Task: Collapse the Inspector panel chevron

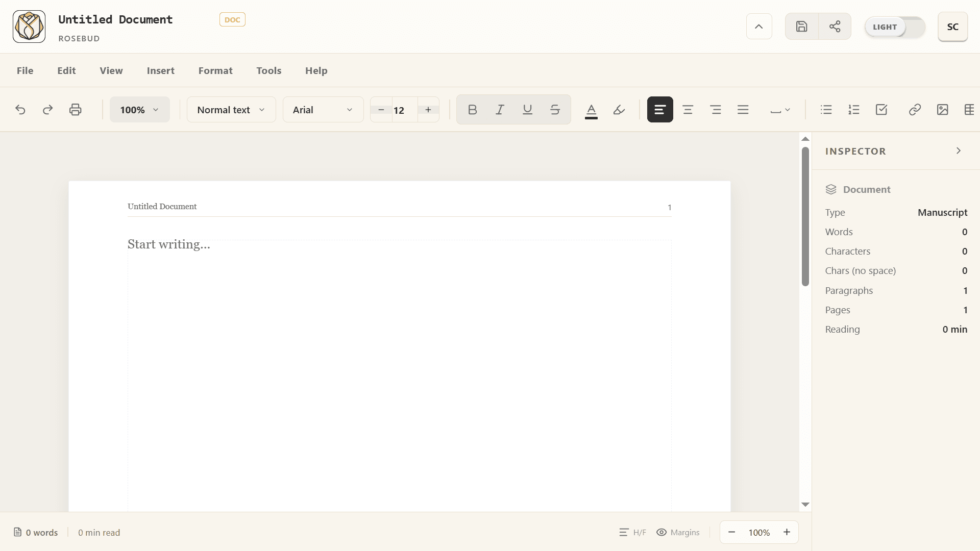Action: click(959, 151)
